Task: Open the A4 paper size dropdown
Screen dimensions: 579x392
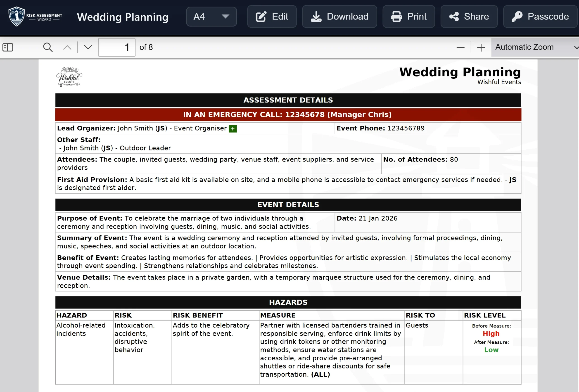Action: 211,17
